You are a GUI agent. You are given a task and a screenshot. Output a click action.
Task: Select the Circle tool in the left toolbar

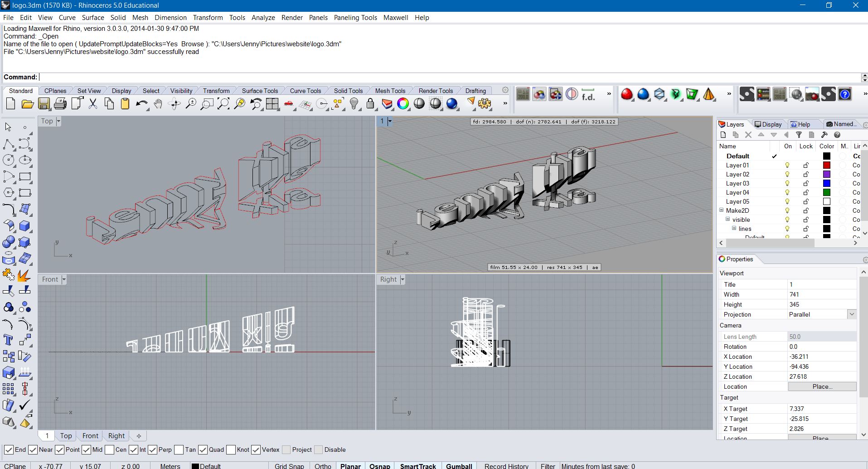click(9, 160)
